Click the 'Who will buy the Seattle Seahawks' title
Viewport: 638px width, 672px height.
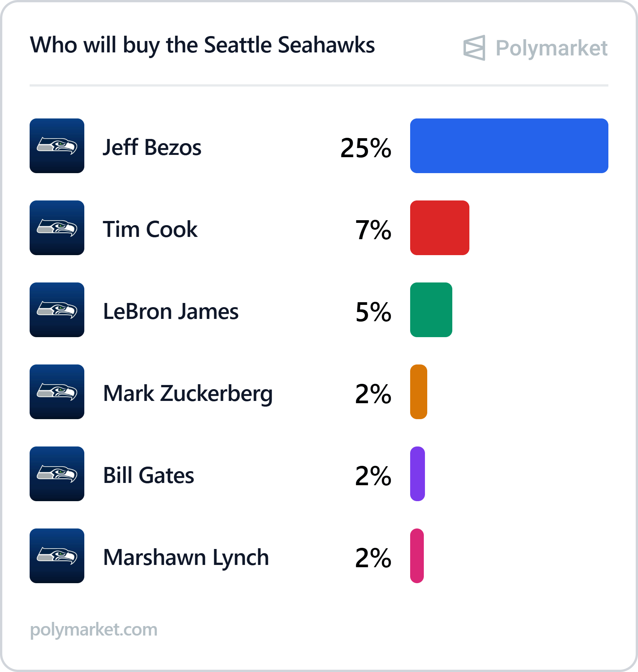pos(202,46)
